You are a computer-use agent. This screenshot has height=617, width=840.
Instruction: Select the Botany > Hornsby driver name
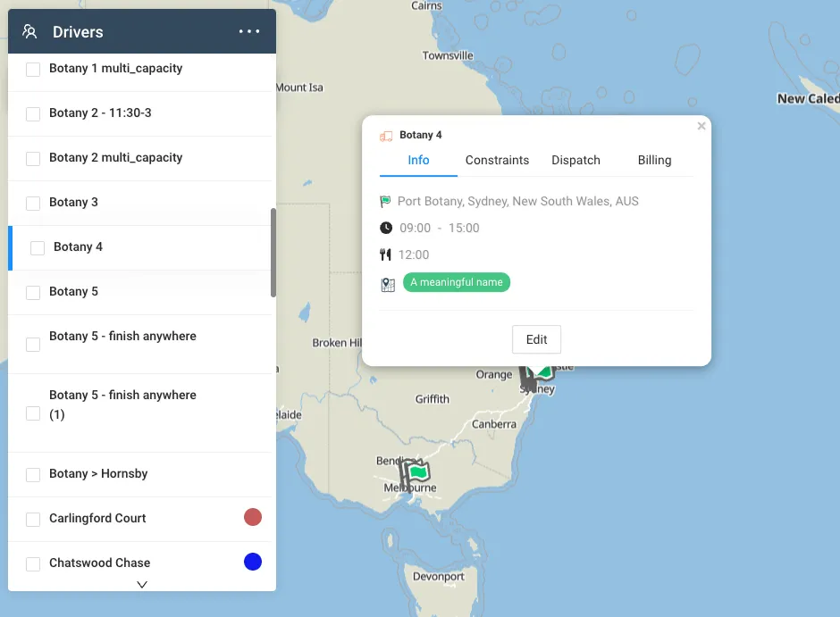point(98,473)
